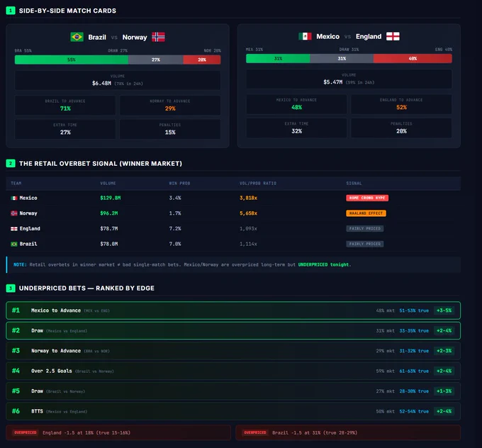Open the $5.47M volume box

pos(349,79)
